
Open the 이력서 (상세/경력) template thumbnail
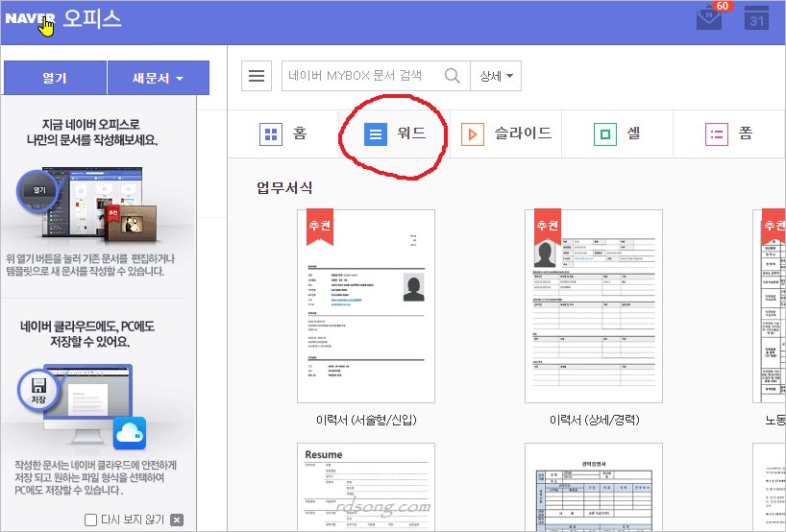tap(594, 306)
